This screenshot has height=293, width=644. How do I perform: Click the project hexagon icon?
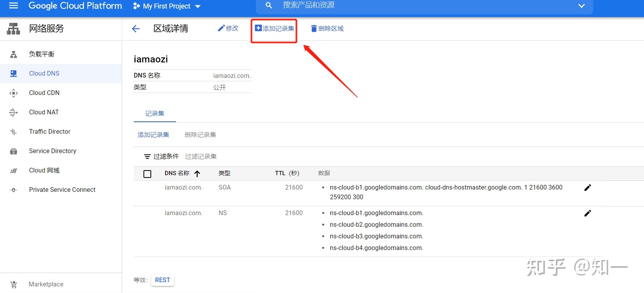(x=136, y=6)
